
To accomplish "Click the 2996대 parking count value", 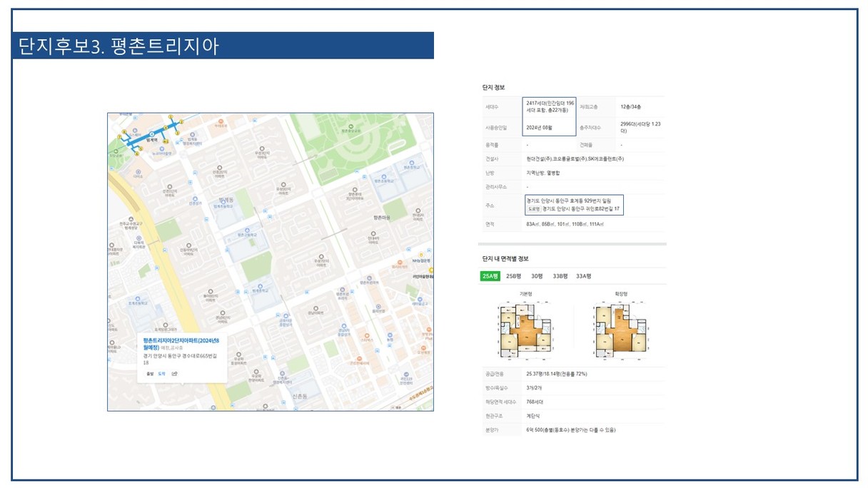I will pyautogui.click(x=641, y=128).
